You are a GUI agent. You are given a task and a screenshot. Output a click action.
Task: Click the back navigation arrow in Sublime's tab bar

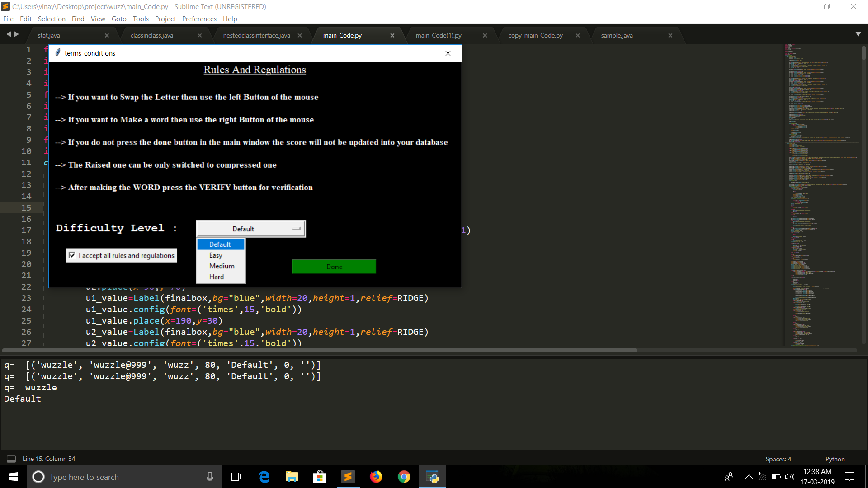pos(9,34)
